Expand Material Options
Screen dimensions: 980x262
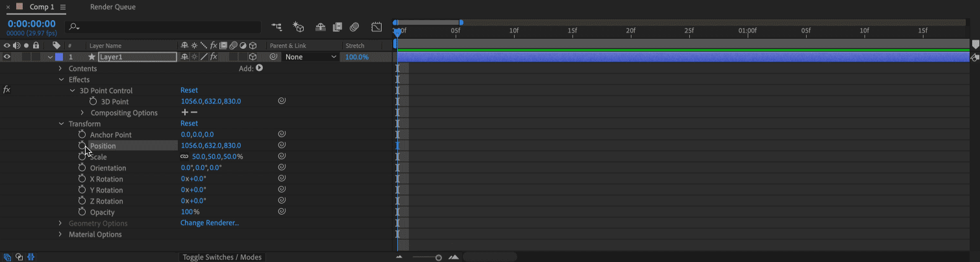tap(60, 234)
